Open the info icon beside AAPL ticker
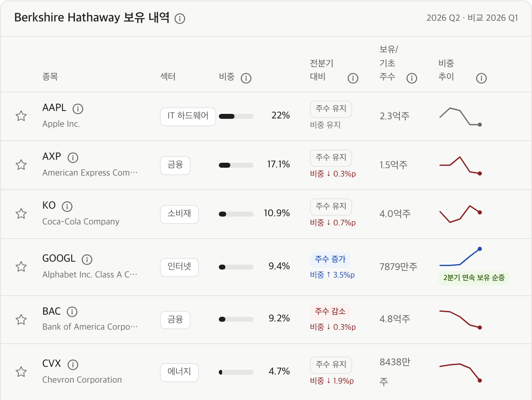 pyautogui.click(x=78, y=109)
